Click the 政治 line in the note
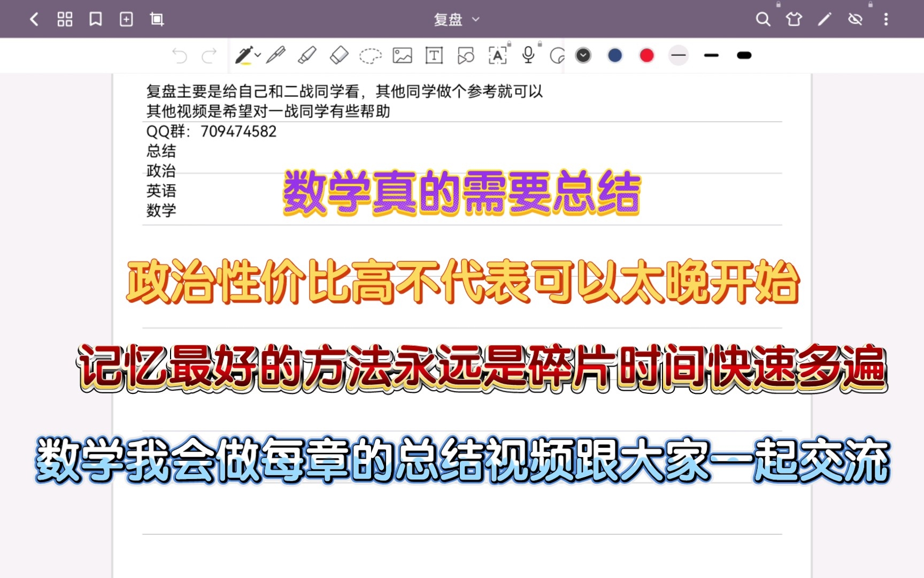924x578 pixels. pyautogui.click(x=161, y=171)
